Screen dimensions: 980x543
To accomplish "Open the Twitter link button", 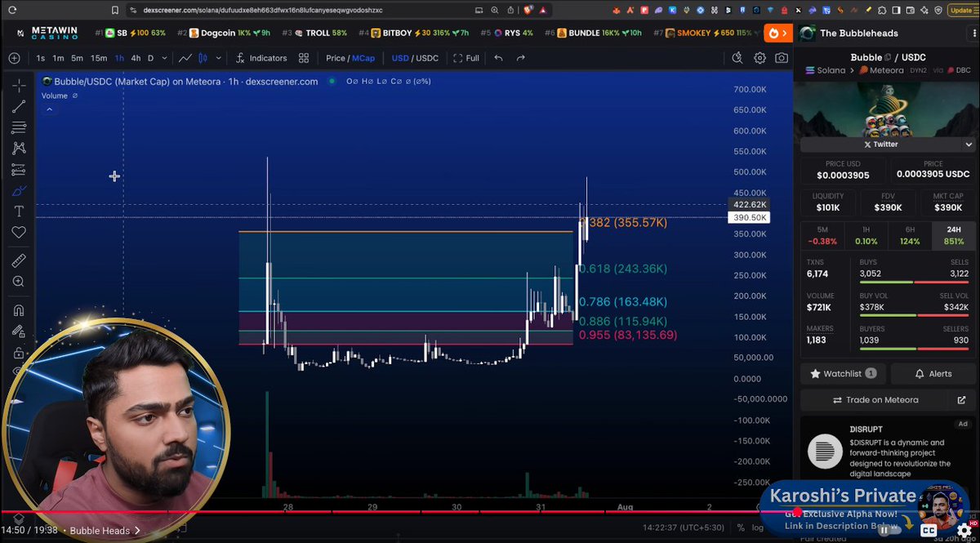I will click(x=880, y=144).
